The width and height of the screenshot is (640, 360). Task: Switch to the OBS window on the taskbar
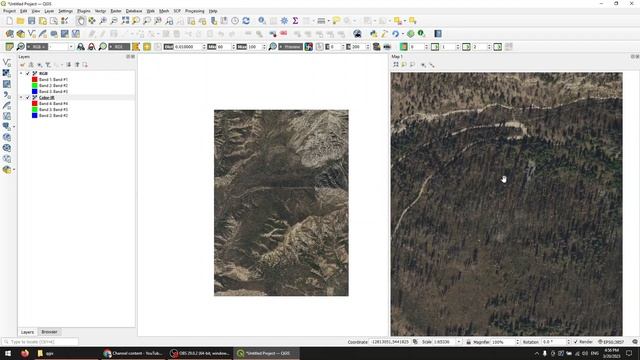click(x=201, y=353)
